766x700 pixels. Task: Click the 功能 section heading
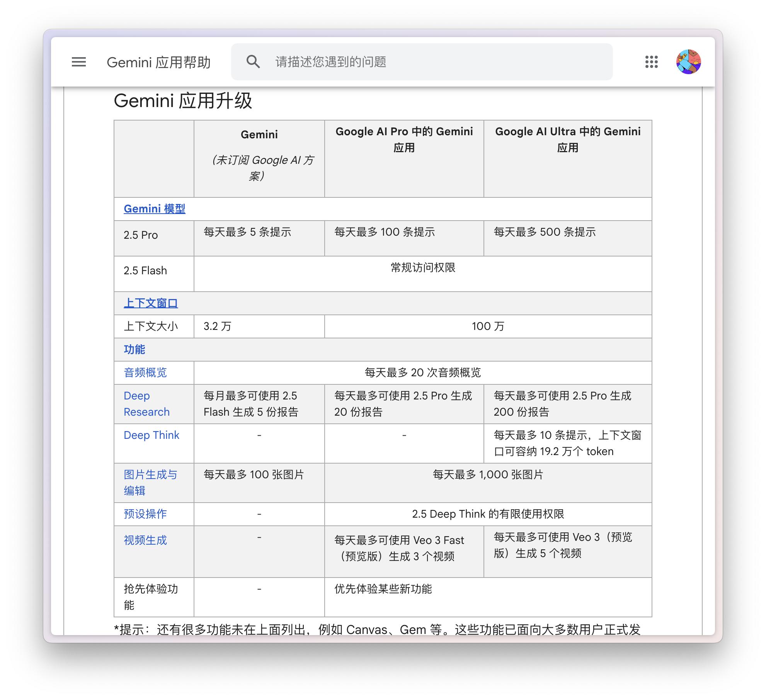(x=134, y=350)
